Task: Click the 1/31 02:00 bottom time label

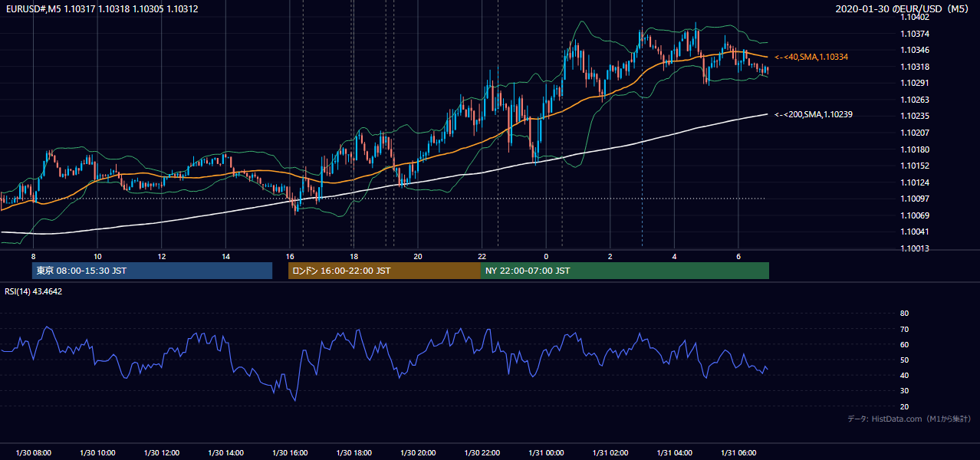Action: (x=610, y=453)
